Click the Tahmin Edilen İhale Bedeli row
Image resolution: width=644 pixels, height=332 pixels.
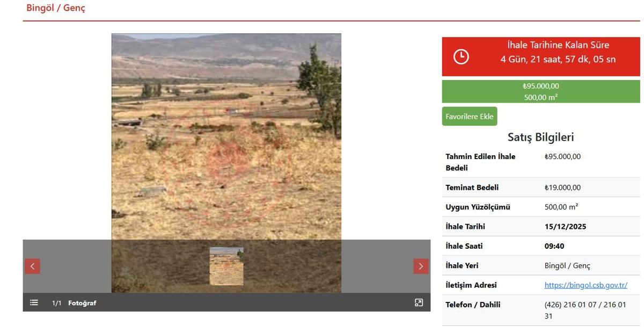541,162
